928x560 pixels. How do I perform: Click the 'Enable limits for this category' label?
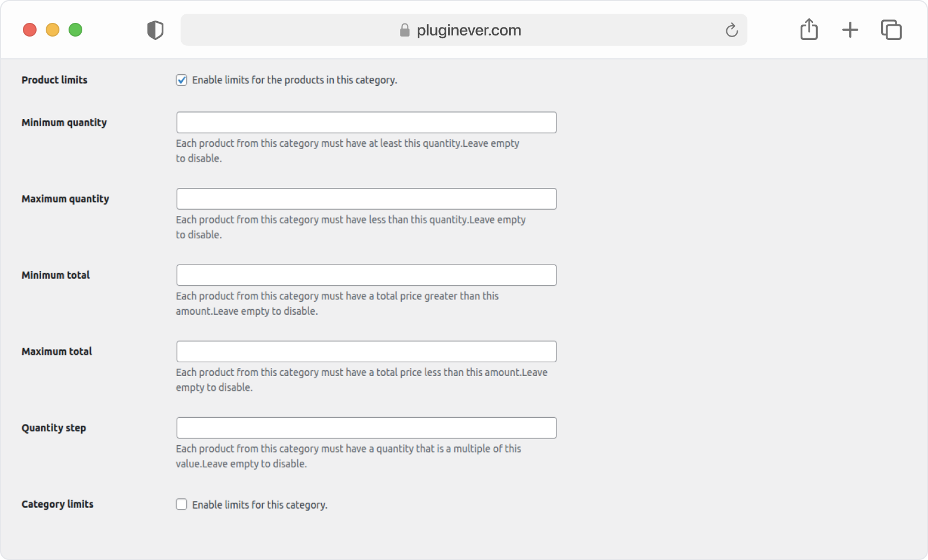pos(259,505)
